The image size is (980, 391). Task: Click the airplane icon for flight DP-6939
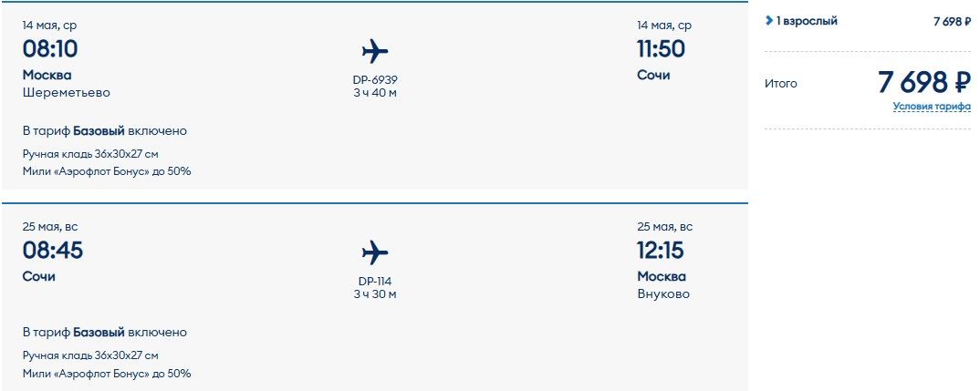coord(375,51)
